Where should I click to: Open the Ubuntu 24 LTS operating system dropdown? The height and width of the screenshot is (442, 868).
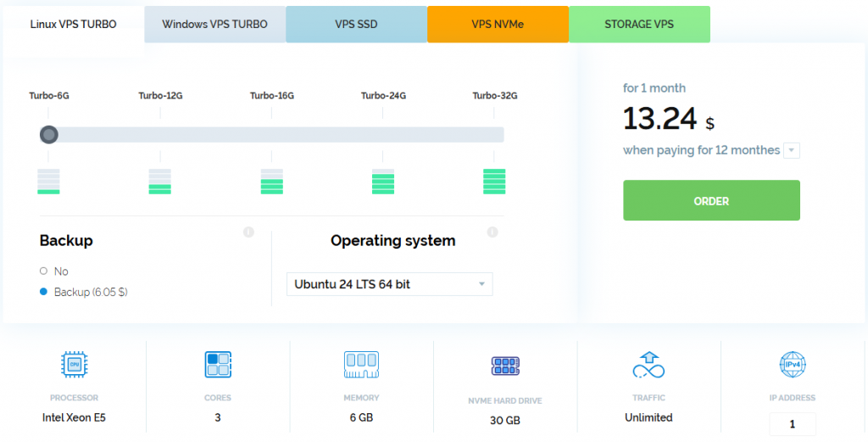[389, 284]
